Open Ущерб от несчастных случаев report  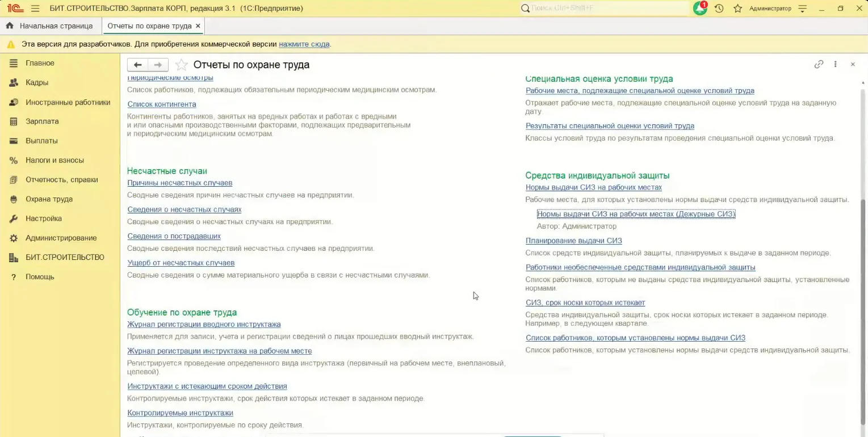(181, 263)
